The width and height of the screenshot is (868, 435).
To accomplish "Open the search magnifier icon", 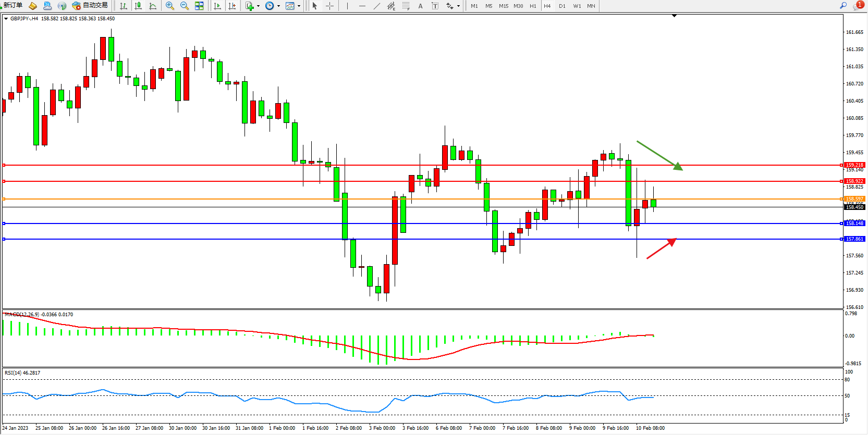I will (843, 6).
